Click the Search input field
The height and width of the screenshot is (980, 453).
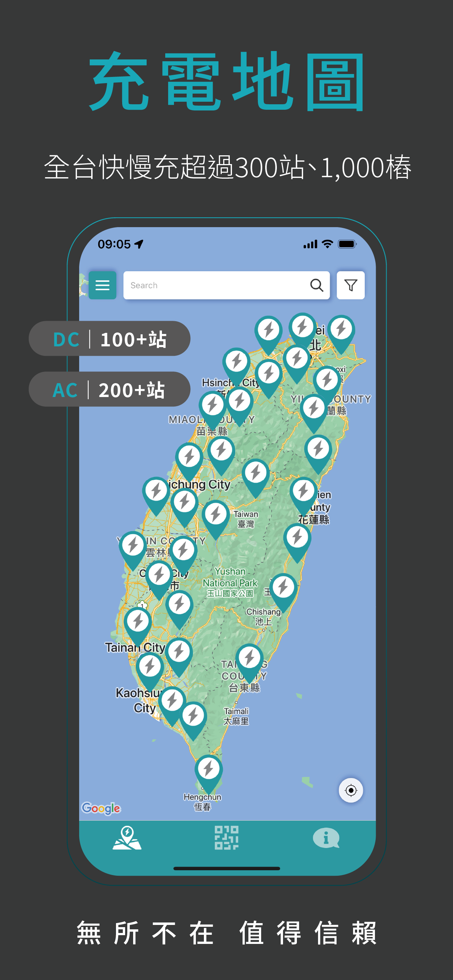(226, 285)
